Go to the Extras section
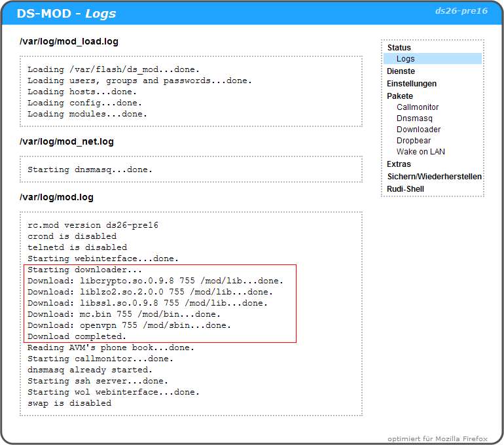 point(399,164)
